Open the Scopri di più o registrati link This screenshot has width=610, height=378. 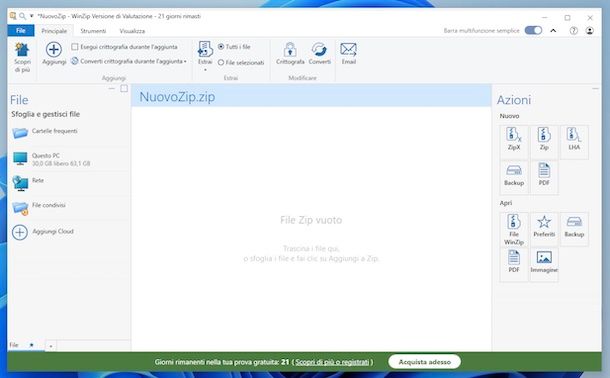coord(332,362)
